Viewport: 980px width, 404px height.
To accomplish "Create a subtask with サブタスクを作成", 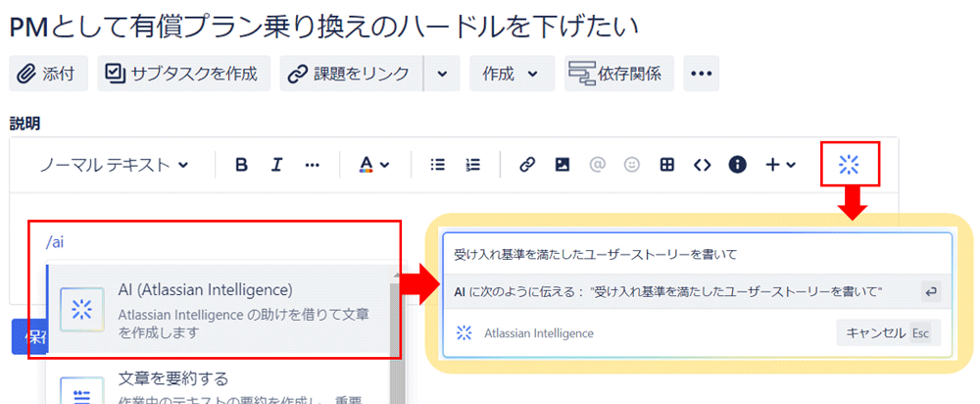I will coord(184,74).
